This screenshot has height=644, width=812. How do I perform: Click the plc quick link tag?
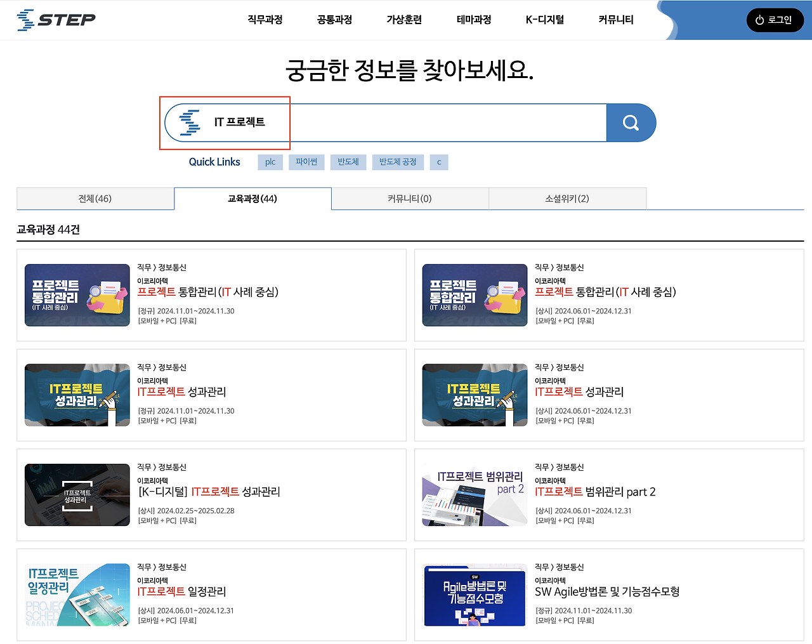(x=270, y=162)
